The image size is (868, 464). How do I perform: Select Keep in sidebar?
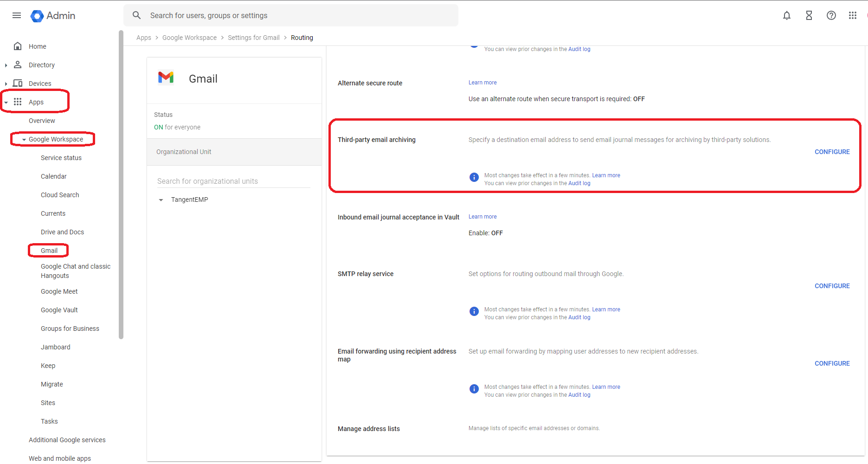48,366
